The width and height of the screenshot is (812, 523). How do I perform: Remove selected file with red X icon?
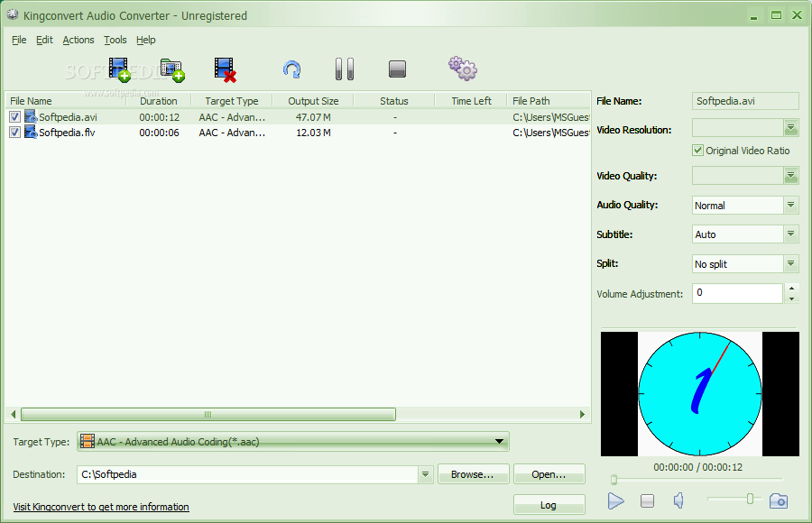(x=226, y=70)
